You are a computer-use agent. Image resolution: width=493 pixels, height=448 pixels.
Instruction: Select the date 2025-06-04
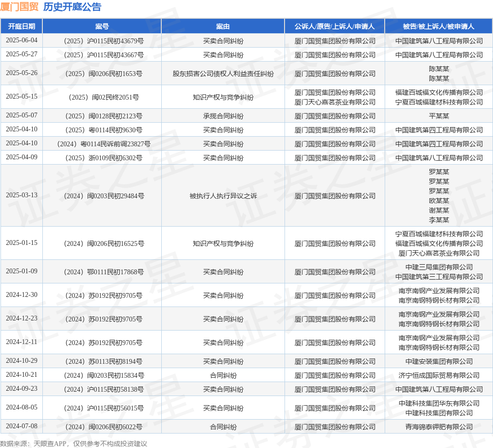(21, 40)
